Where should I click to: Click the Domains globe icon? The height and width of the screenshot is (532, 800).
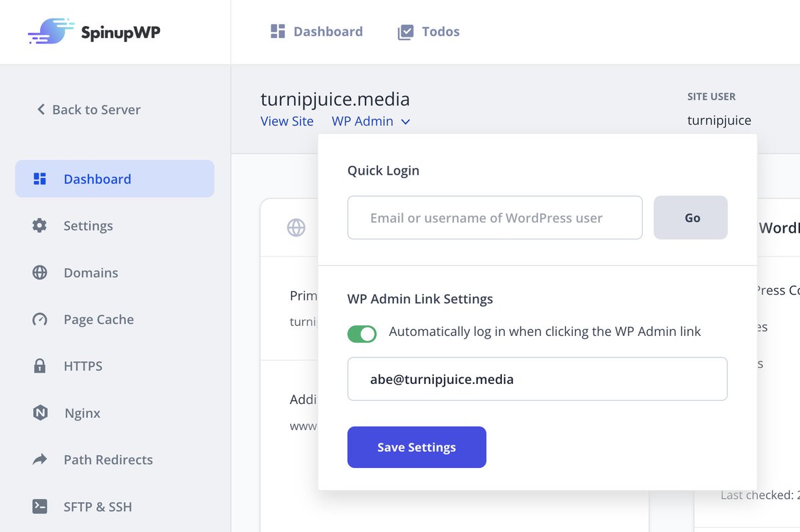[40, 272]
